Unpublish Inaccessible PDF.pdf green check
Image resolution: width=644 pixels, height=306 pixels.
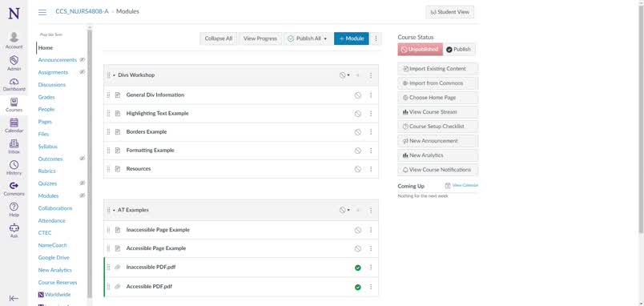click(358, 268)
